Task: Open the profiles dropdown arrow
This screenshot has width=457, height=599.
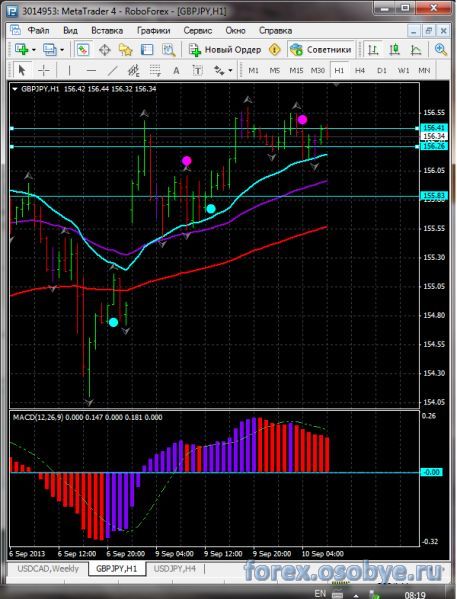Action: [62, 50]
